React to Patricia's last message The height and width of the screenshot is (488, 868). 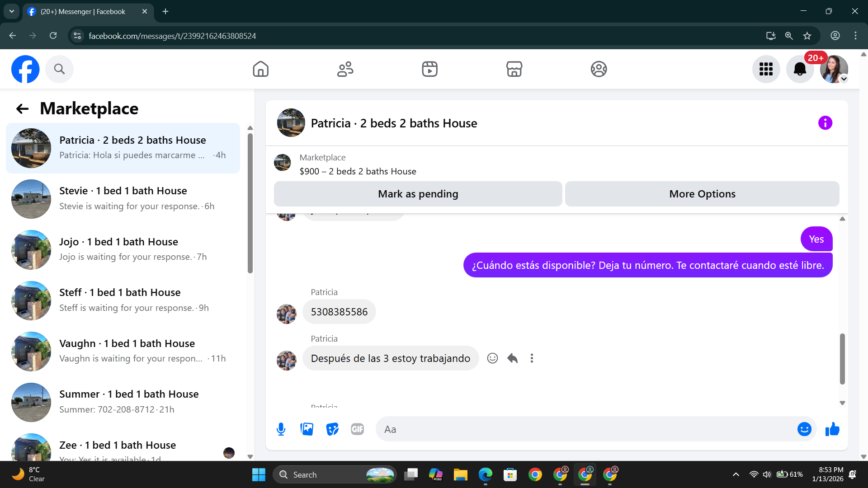coord(492,358)
